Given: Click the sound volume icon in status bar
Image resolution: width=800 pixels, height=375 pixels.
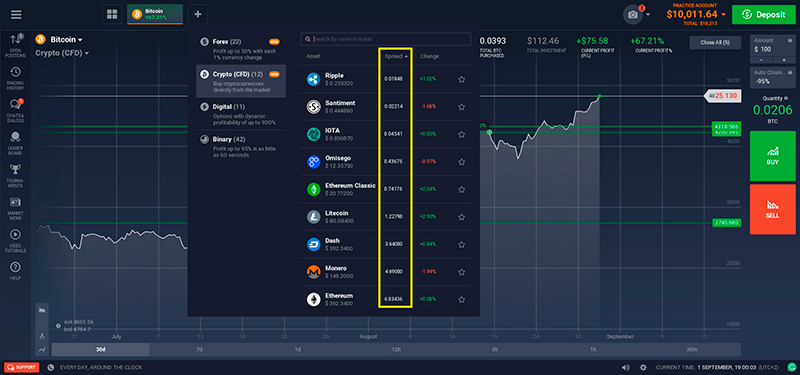Looking at the screenshot, I should 626,367.
